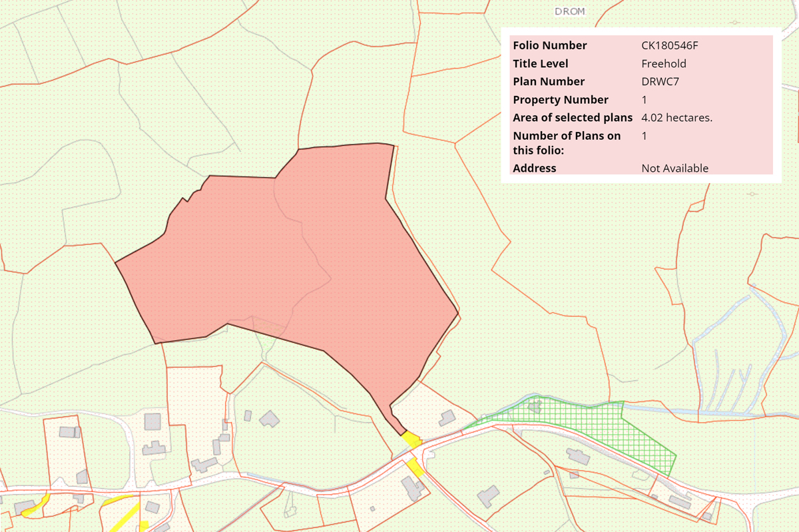The image size is (799, 532).
Task: Select the 4.02 hectares area value
Action: coord(676,118)
